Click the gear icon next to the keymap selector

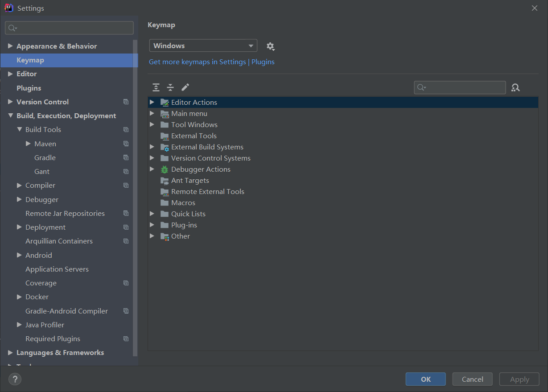(x=270, y=45)
